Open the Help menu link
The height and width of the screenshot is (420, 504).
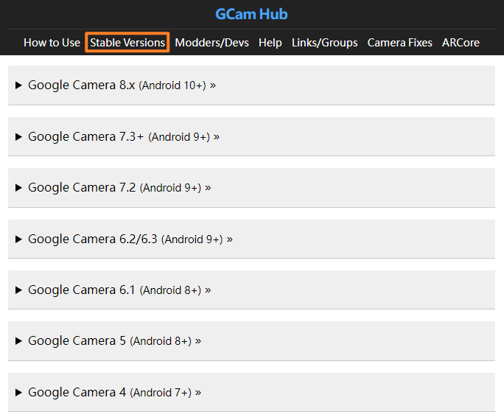(270, 43)
